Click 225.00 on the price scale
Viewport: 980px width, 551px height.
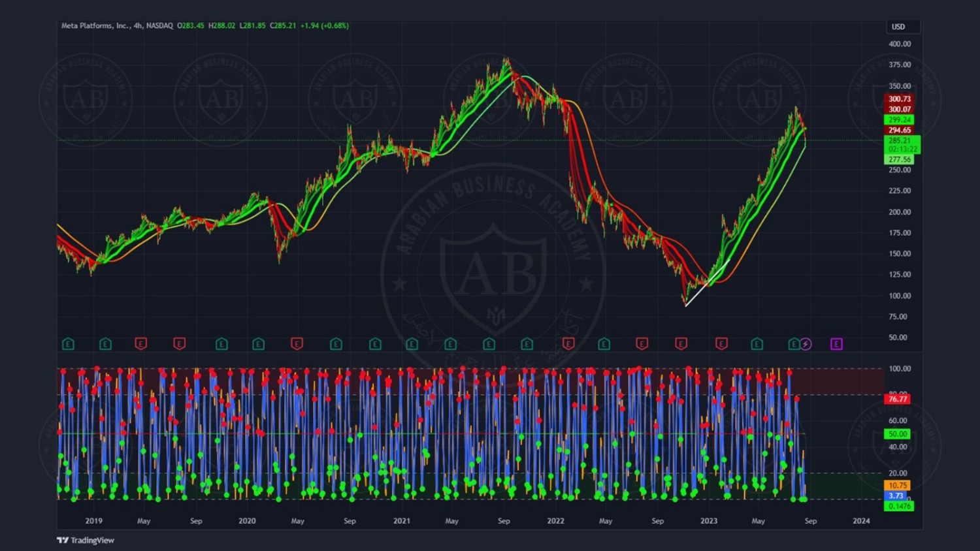[x=900, y=191]
